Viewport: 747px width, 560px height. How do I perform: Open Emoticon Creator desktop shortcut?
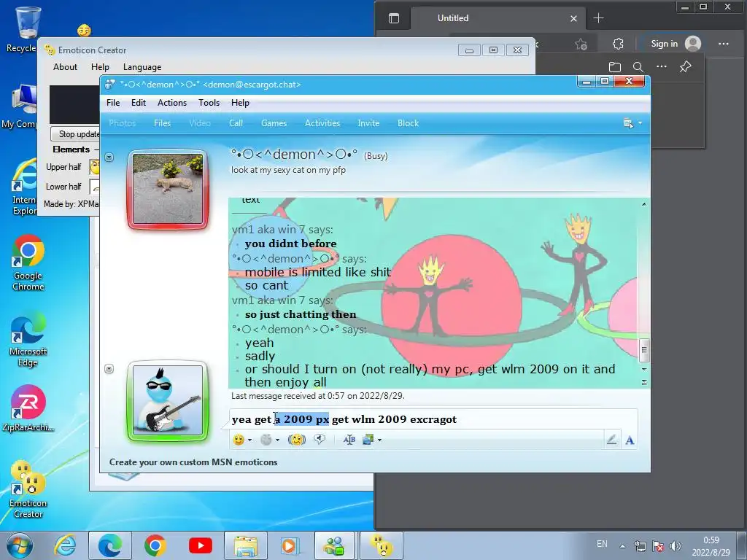click(x=28, y=489)
